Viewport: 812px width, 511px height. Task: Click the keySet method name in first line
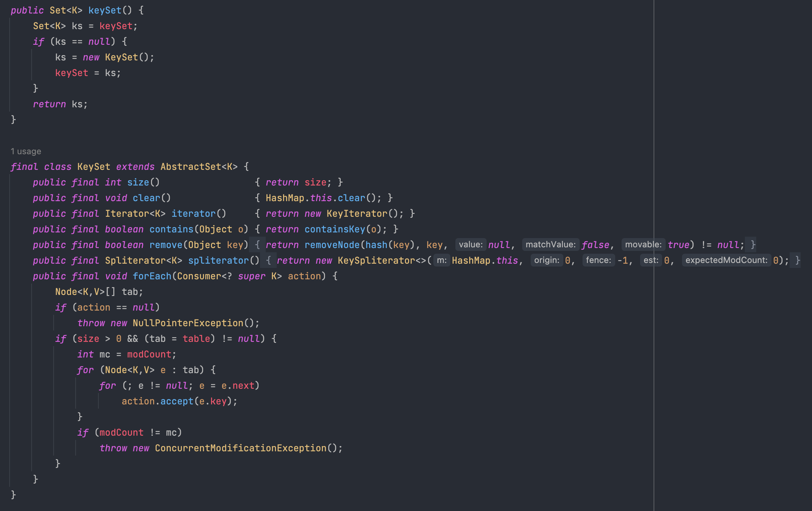coord(105,10)
